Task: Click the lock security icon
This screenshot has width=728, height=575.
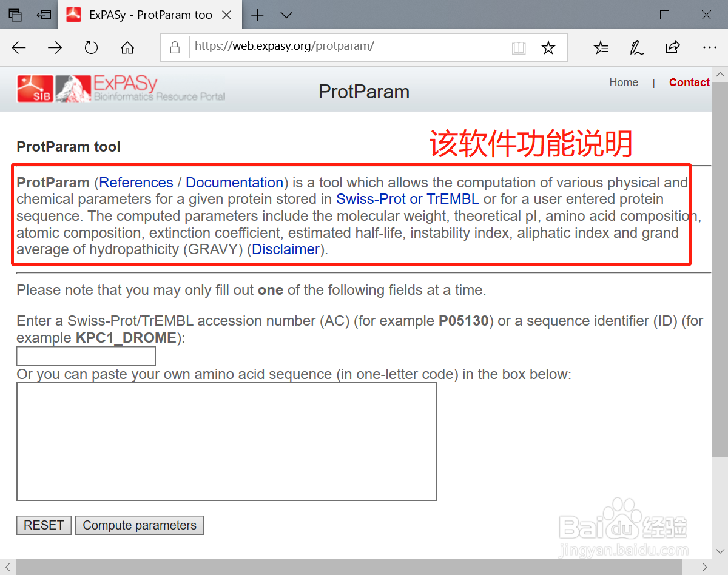Action: (x=175, y=47)
